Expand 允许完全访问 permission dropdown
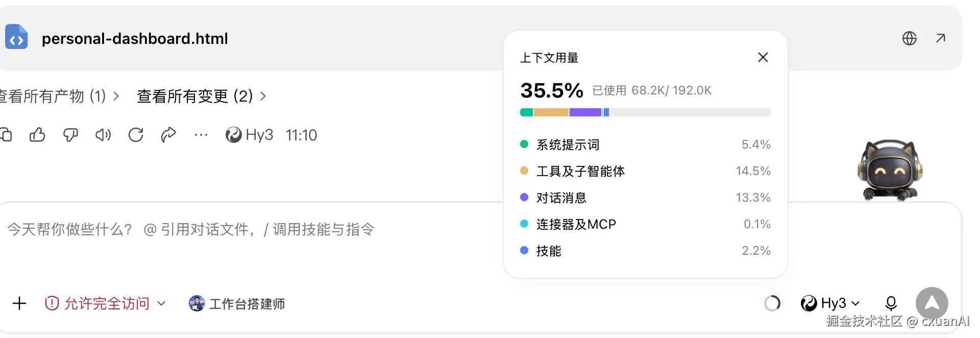Screen dimensions: 980x338 click(x=106, y=303)
